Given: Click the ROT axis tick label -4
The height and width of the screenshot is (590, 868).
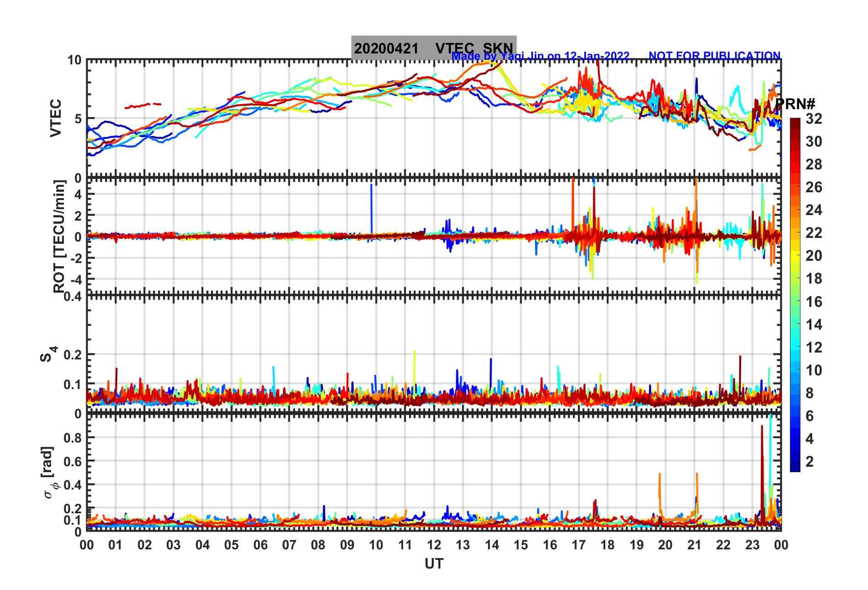Looking at the screenshot, I should tap(75, 279).
